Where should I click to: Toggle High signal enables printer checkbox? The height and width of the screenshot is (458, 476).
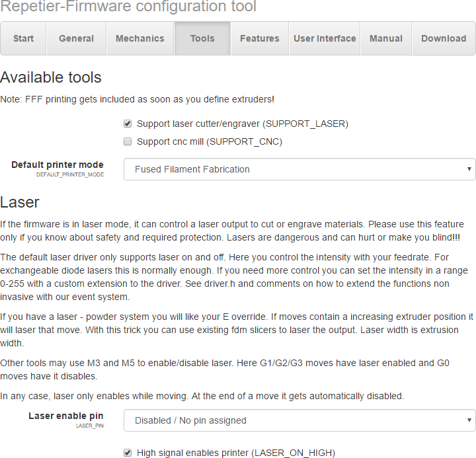128,453
